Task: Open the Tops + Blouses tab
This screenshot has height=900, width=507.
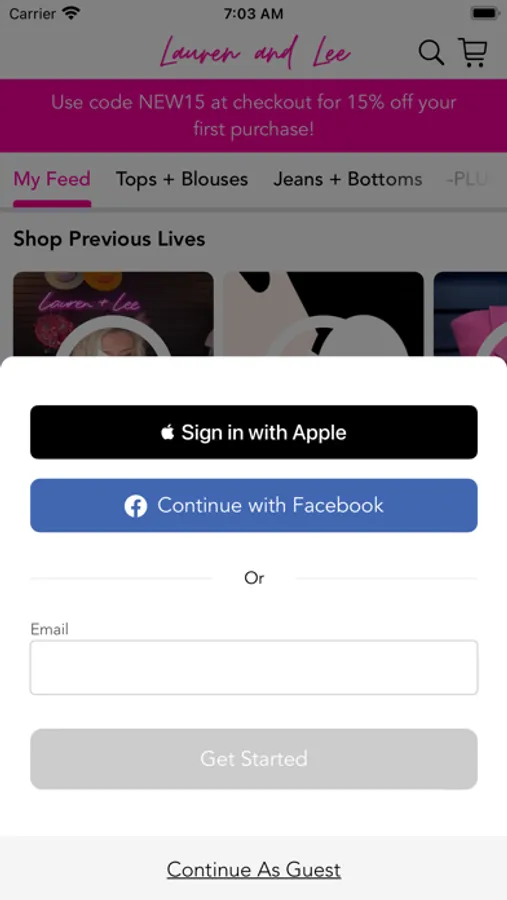Action: tap(182, 180)
